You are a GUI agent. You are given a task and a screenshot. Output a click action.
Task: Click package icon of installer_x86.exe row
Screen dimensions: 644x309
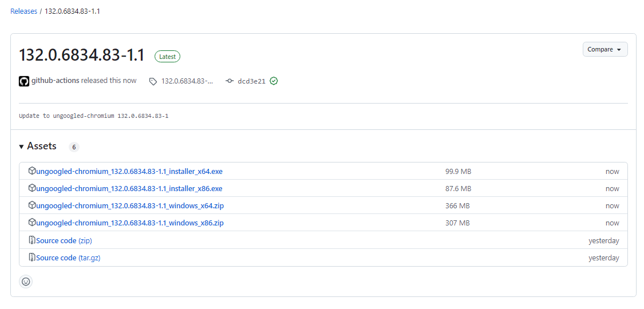(31, 188)
